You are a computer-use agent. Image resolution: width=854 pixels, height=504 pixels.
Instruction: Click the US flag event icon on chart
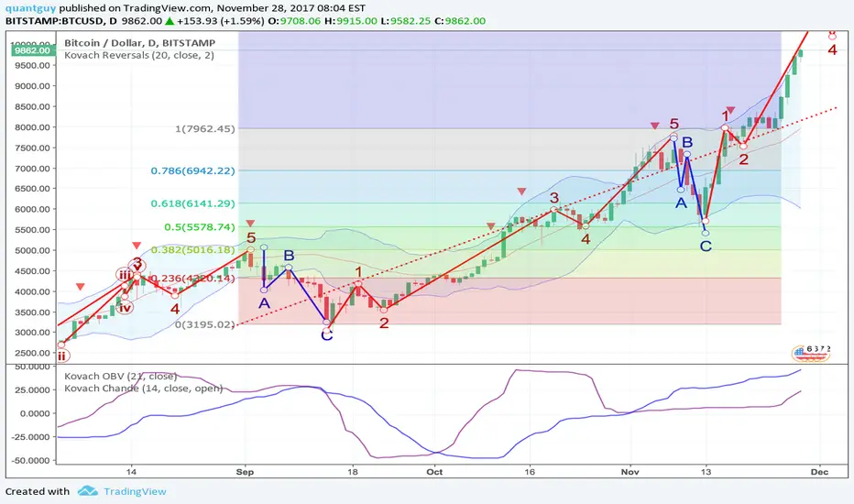tap(810, 354)
